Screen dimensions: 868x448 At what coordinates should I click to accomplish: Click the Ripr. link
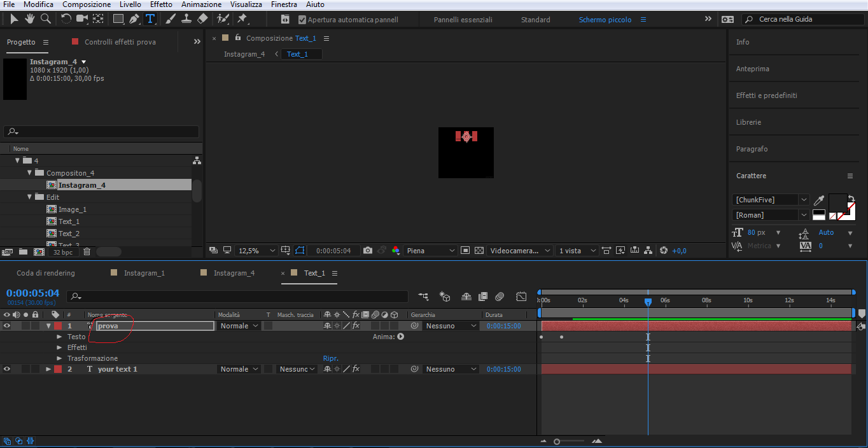click(331, 358)
